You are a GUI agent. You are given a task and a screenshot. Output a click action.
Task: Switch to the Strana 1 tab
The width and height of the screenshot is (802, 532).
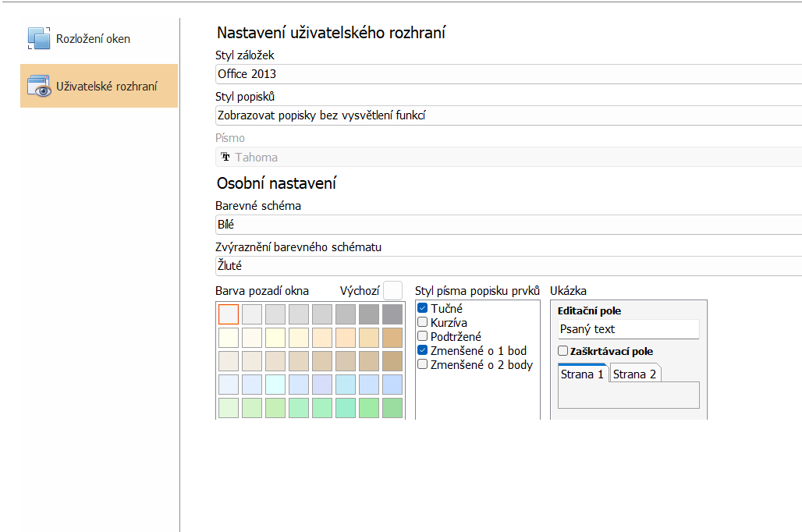pyautogui.click(x=582, y=374)
